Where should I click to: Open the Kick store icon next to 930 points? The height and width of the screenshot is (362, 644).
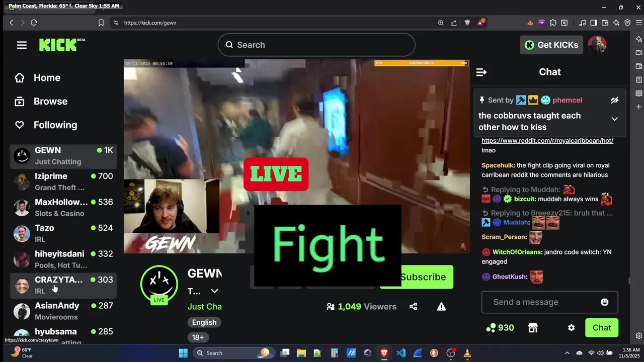[533, 328]
